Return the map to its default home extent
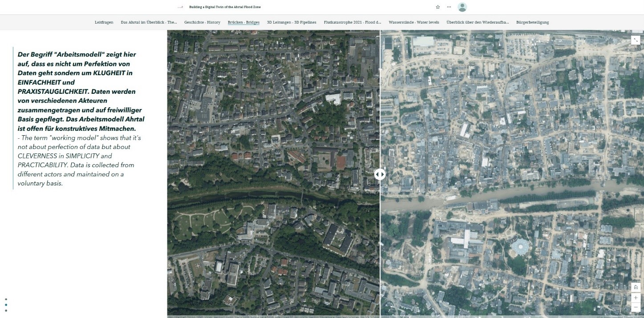 point(636,288)
